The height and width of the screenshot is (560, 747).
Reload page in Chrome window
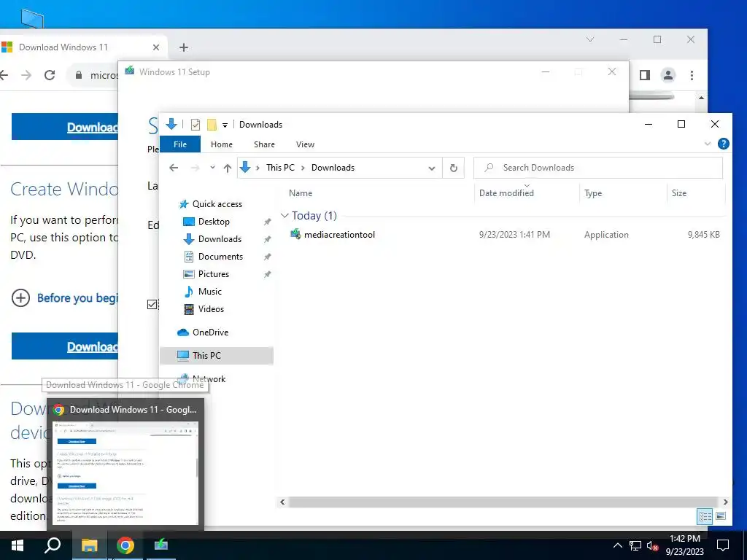pos(50,75)
